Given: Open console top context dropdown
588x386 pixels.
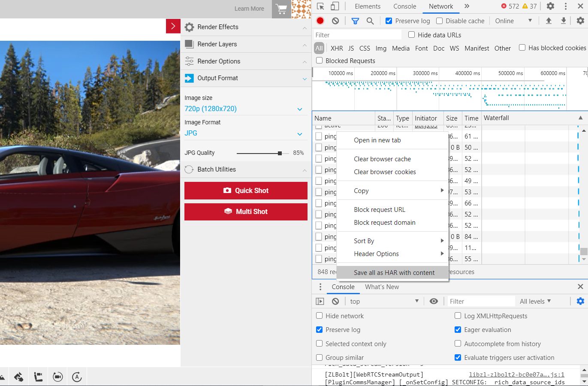Looking at the screenshot, I should pyautogui.click(x=384, y=302).
